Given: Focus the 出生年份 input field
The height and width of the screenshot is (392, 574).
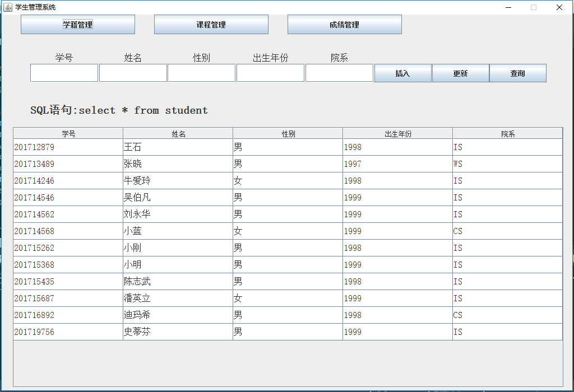Looking at the screenshot, I should tap(271, 73).
